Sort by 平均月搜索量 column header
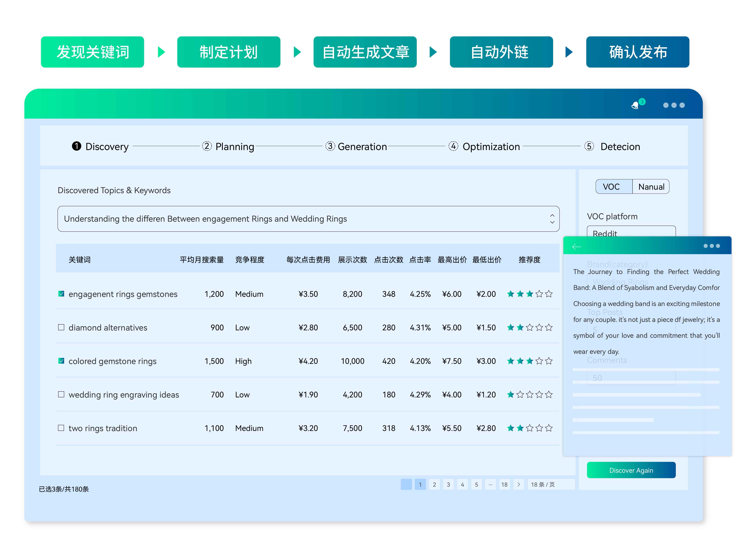Viewport: 752px width, 560px height. 202,260
